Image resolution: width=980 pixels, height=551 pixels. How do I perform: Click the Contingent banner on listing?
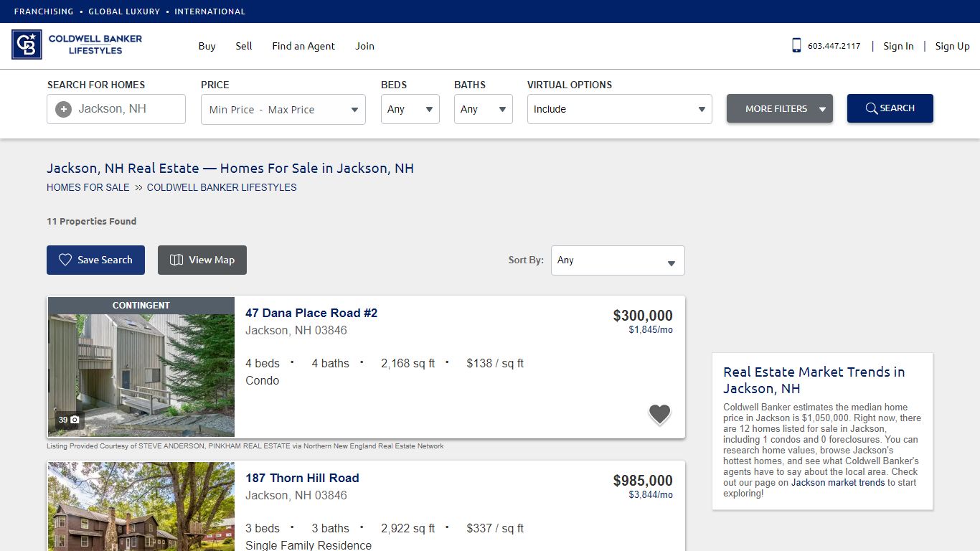tap(141, 306)
